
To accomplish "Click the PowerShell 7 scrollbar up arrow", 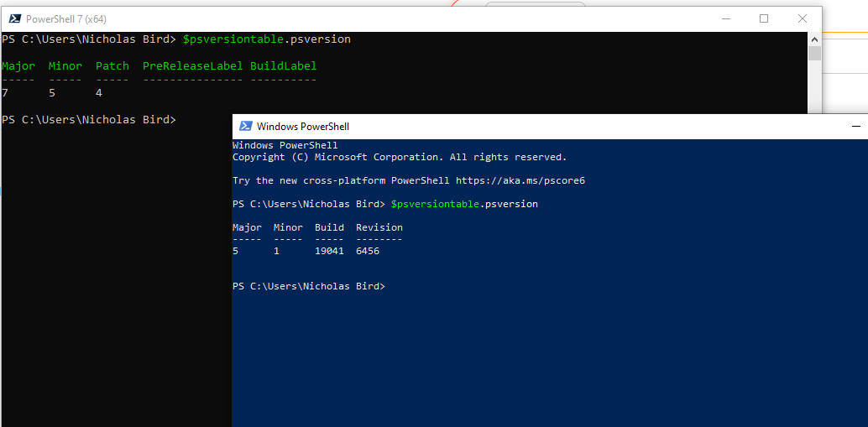I will point(814,39).
